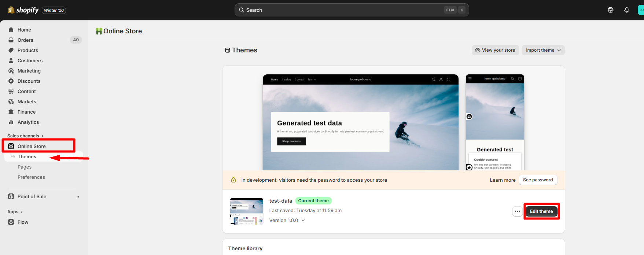This screenshot has width=644, height=255.
Task: Open the Sidekick assistant icon
Action: pyautogui.click(x=610, y=10)
